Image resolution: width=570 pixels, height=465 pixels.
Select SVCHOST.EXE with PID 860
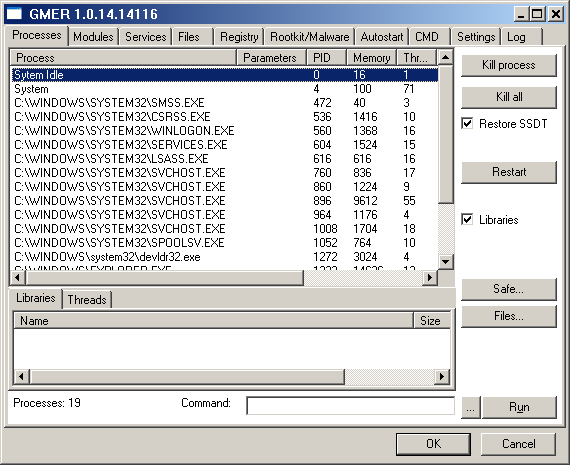224,187
